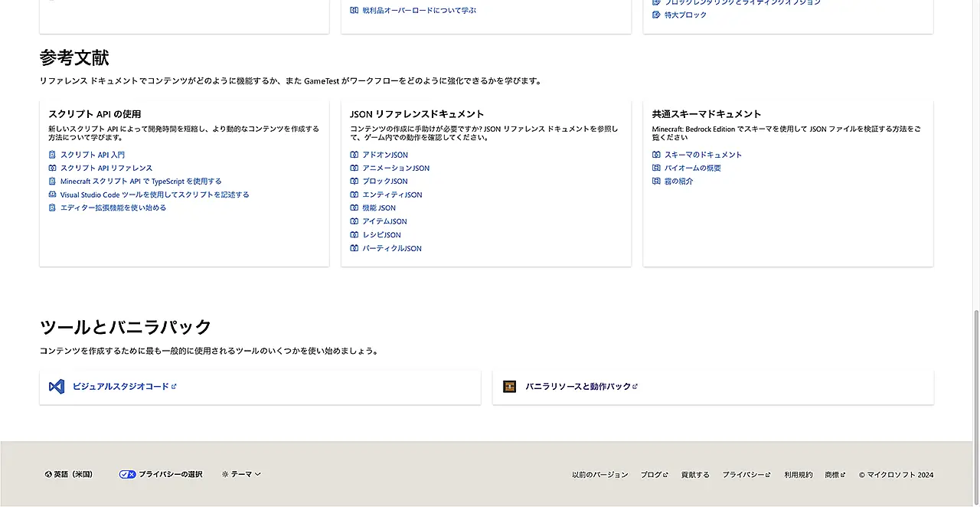Click the 戦利品オーバーロードについて学ぶ link

tap(419, 11)
